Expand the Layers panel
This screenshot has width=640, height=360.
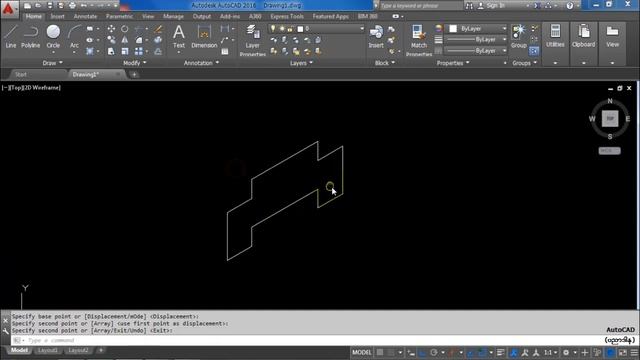[301, 63]
